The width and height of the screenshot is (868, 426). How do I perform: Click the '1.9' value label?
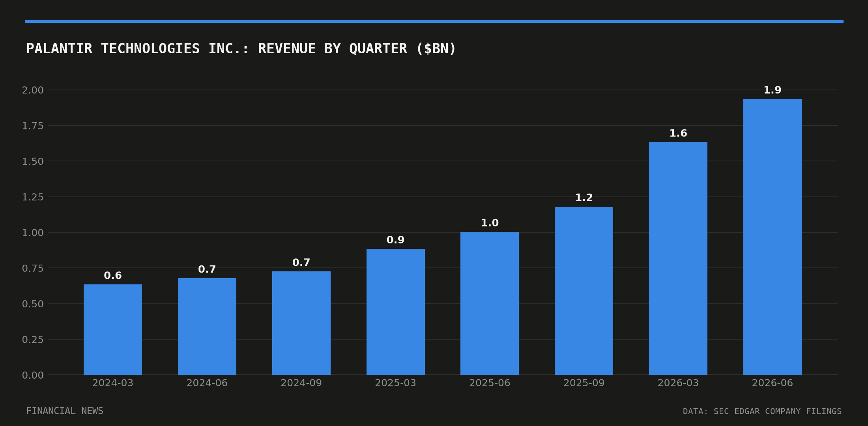773,90
